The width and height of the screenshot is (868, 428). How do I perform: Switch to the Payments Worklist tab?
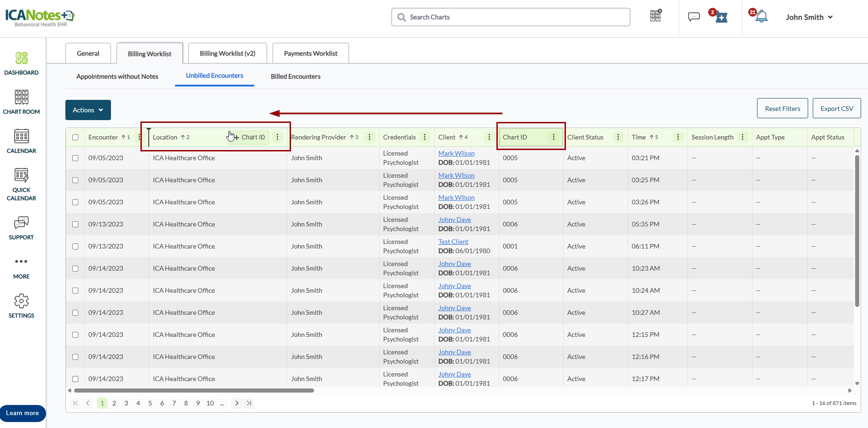[x=310, y=53]
